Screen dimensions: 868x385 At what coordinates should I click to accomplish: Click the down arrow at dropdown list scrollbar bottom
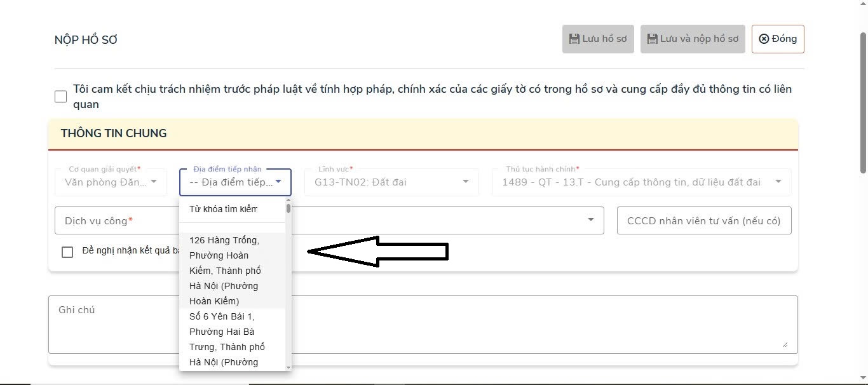pos(288,367)
